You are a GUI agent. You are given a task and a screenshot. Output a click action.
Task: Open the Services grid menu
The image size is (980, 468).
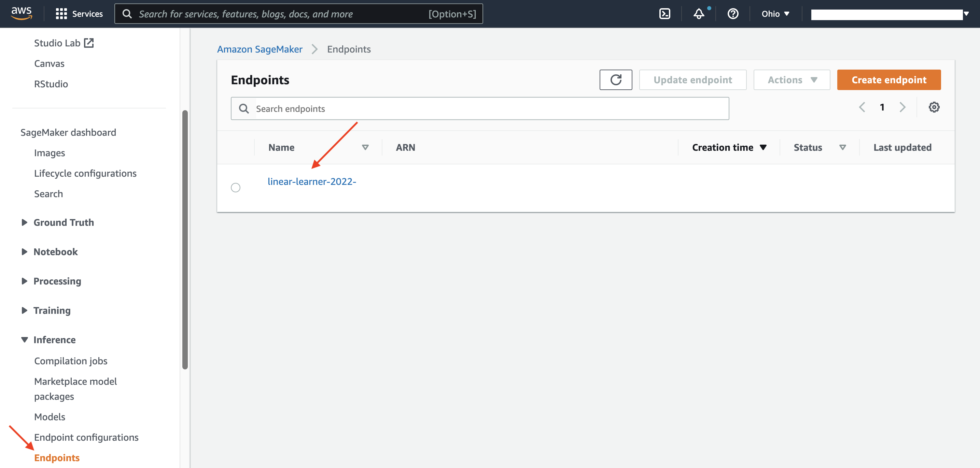79,14
